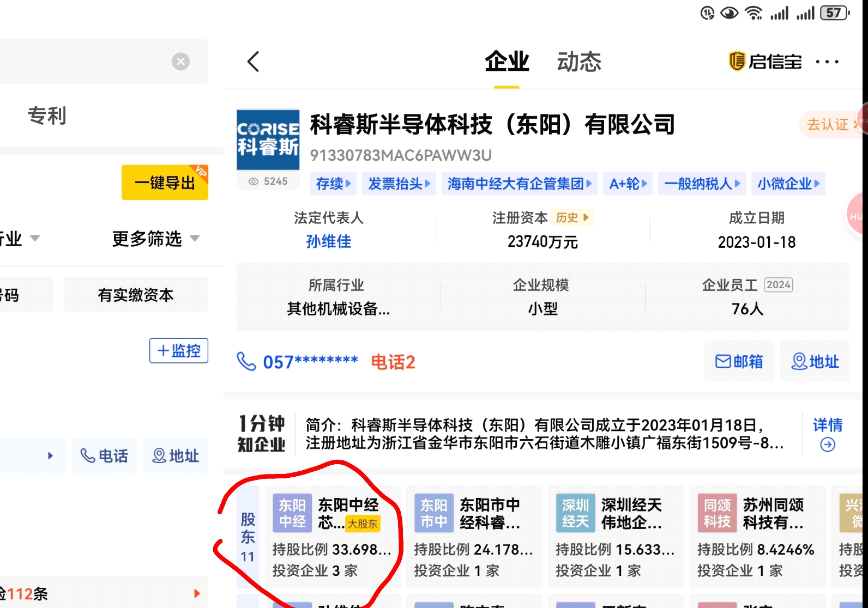The height and width of the screenshot is (608, 868).
Task: Open the 发票抬头 tag
Action: click(399, 184)
